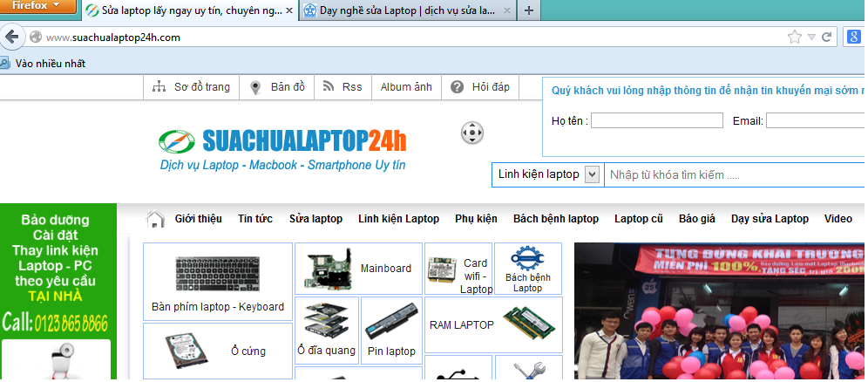Image resolution: width=868 pixels, height=382 pixels.
Task: Click the Bách bệnh Laptop gear wrench icon
Action: tap(527, 257)
